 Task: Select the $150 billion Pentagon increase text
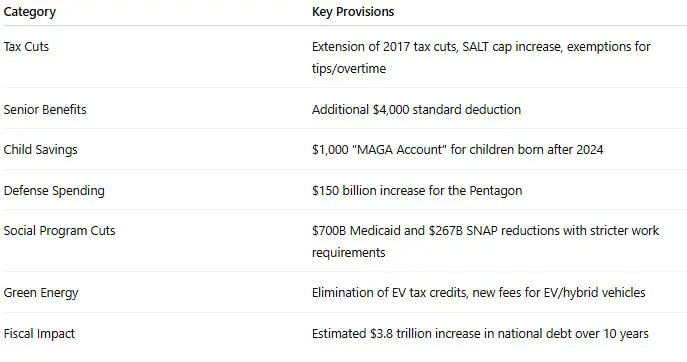click(417, 191)
